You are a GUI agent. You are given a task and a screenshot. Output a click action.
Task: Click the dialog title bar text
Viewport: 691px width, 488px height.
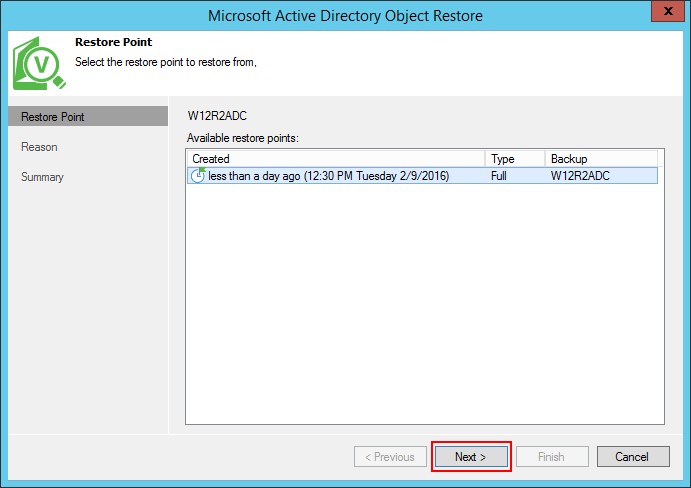(x=345, y=15)
